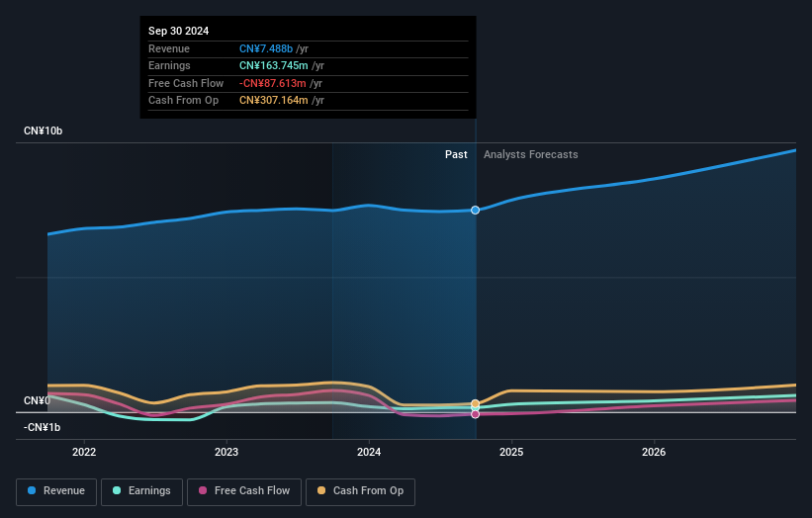812x518 pixels.
Task: Click the teal dot in Earnings legend
Action: tap(117, 490)
